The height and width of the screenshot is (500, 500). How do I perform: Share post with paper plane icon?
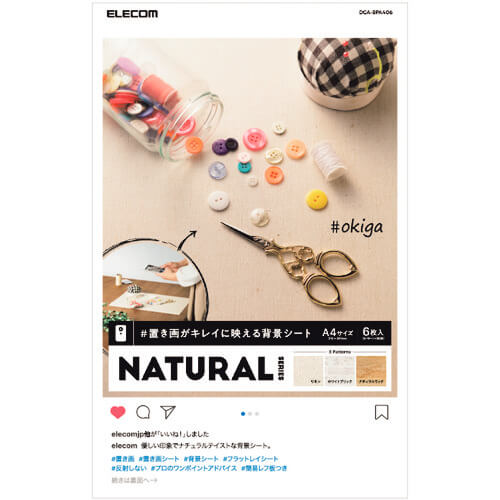click(x=168, y=412)
